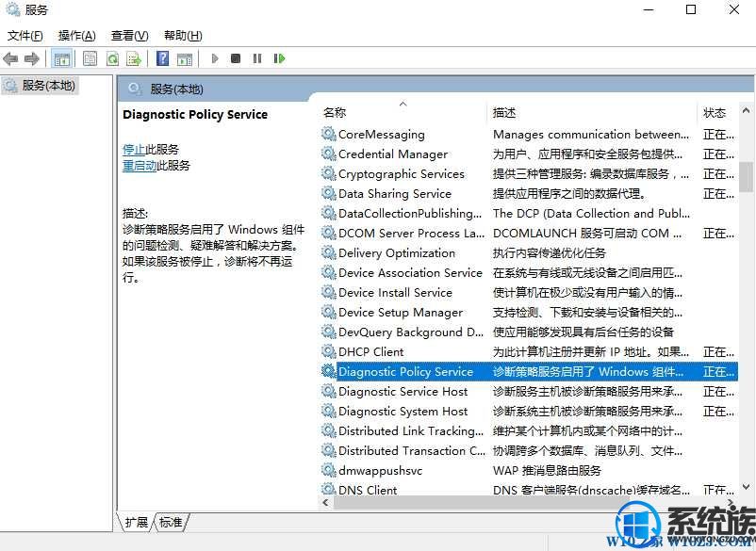Sort by the 描述 column header
The width and height of the screenshot is (756, 551).
click(592, 113)
